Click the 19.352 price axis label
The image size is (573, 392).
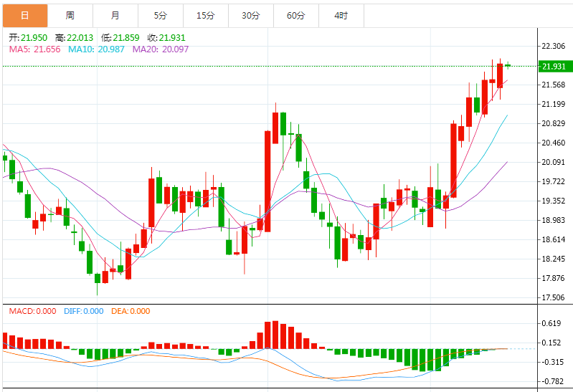(553, 201)
